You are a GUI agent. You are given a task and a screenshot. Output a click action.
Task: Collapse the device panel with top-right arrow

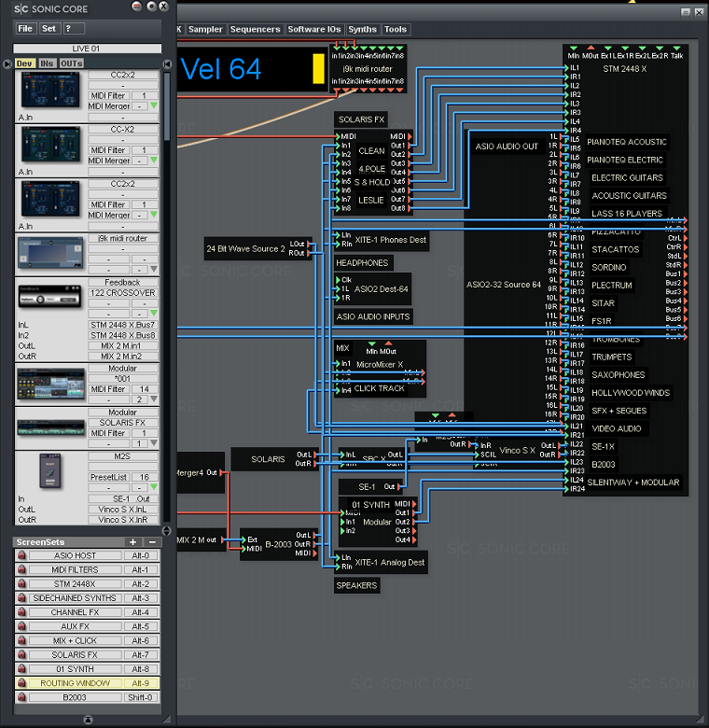click(166, 63)
